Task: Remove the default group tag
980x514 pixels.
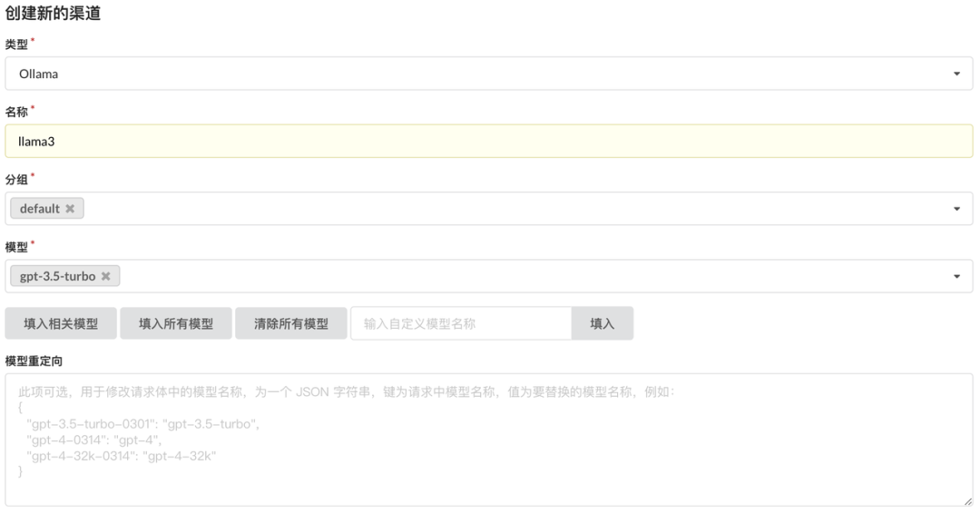Action: point(70,209)
